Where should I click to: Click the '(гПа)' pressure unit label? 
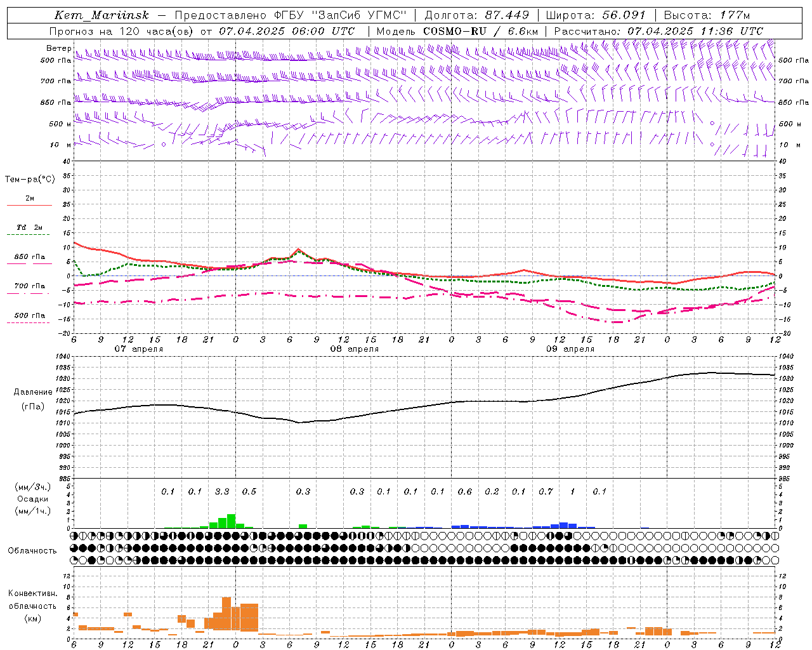33,407
